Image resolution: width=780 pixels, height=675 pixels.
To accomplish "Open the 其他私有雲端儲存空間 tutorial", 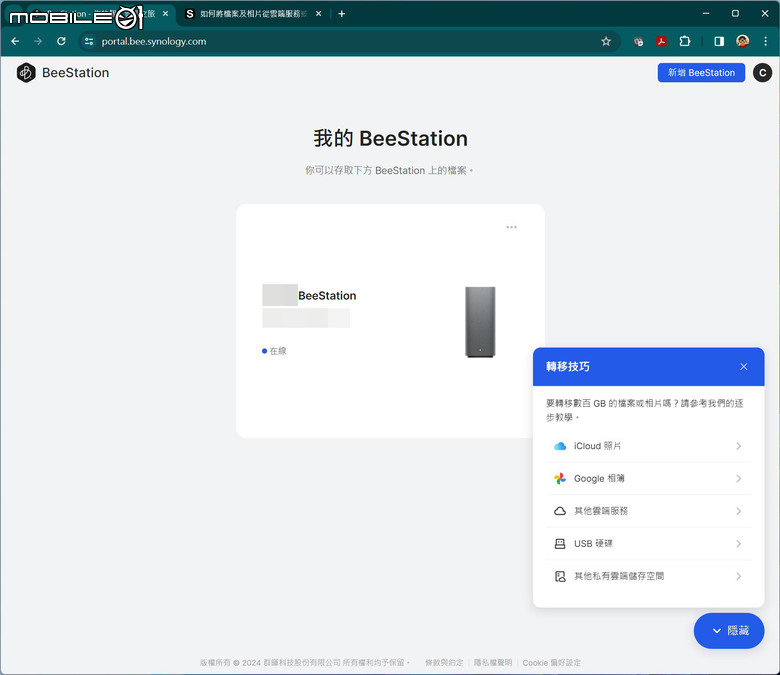I will pyautogui.click(x=648, y=576).
